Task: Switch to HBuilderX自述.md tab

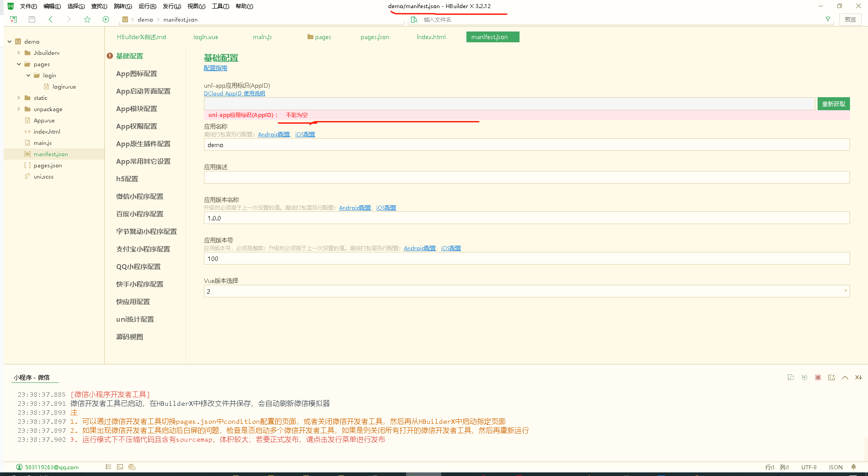Action: coord(141,37)
